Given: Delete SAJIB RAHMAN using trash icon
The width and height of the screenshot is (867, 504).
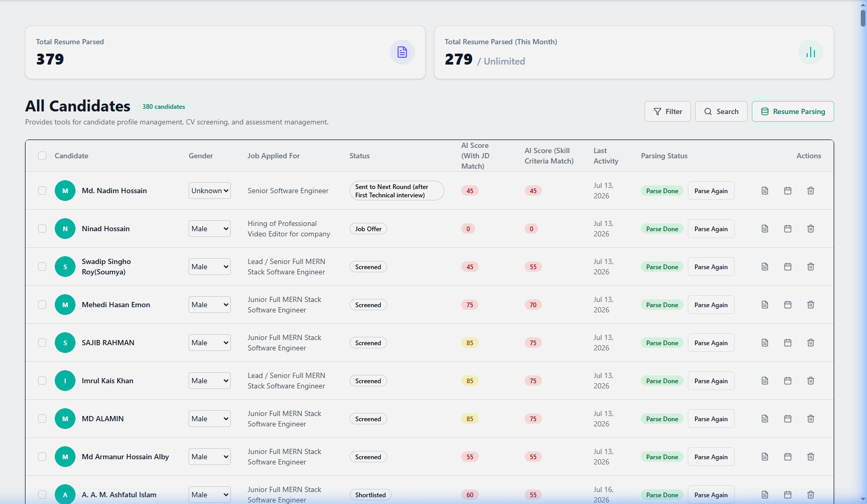Looking at the screenshot, I should point(811,343).
